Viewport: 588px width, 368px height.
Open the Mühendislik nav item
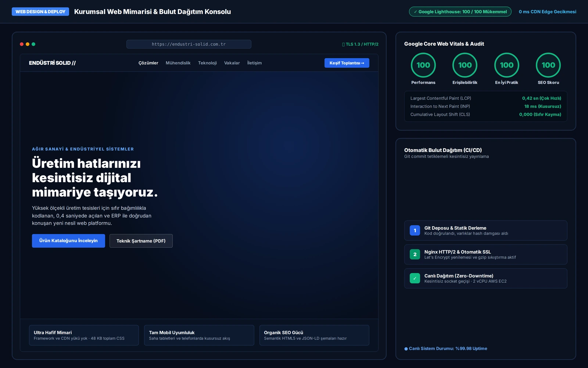178,63
